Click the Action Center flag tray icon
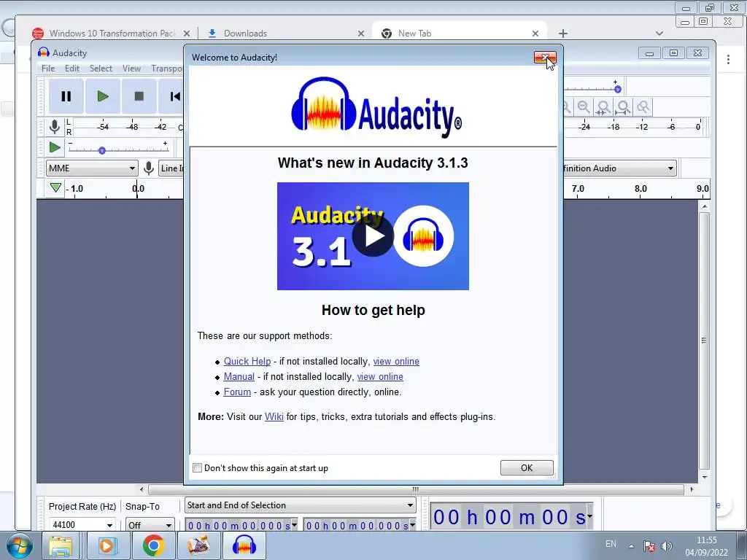Screen dimensions: 747x560 pos(649,546)
